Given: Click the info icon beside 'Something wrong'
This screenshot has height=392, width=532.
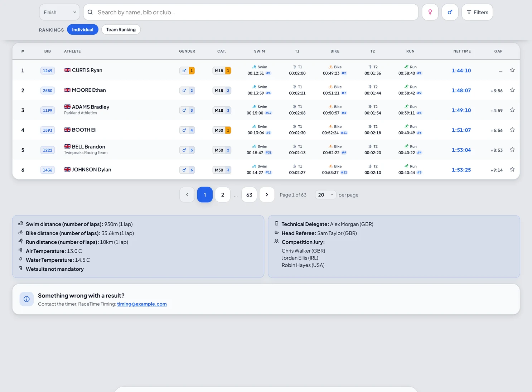Looking at the screenshot, I should pos(26,299).
